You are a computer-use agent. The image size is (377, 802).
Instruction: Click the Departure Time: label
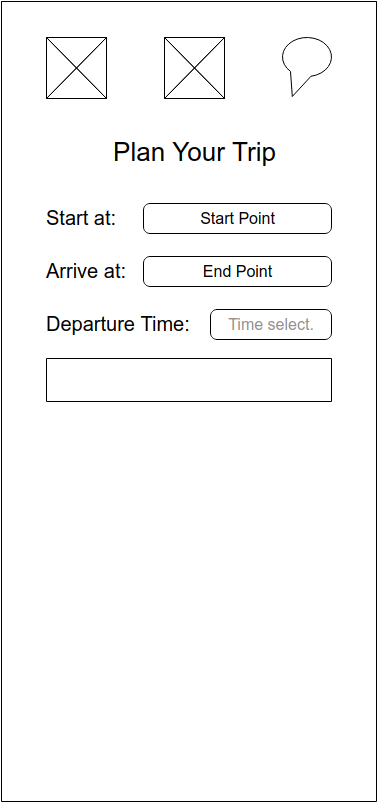pos(118,325)
